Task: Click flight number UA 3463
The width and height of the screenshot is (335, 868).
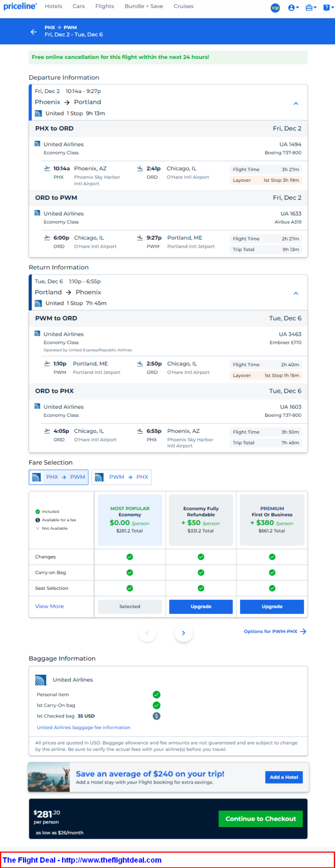Action: (290, 334)
